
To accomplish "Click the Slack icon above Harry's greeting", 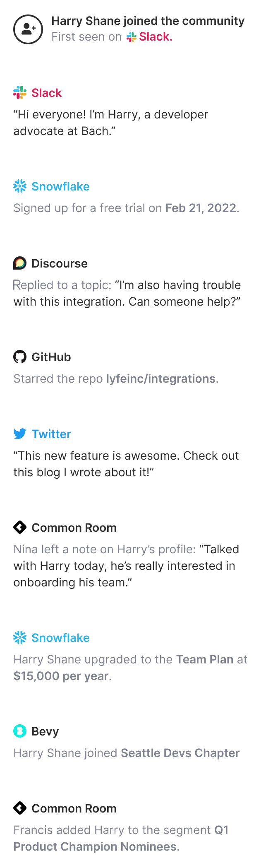I will click(x=20, y=92).
